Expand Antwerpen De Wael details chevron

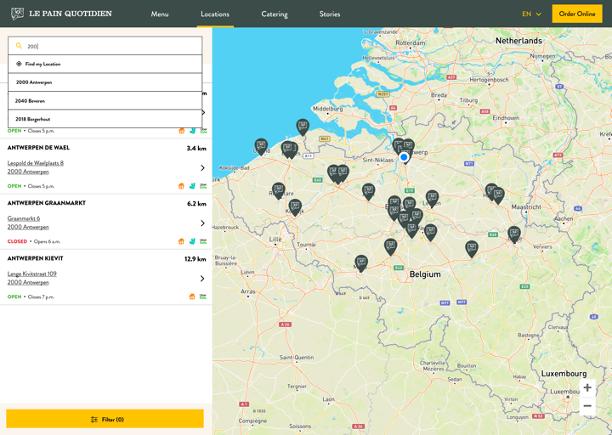coord(203,168)
